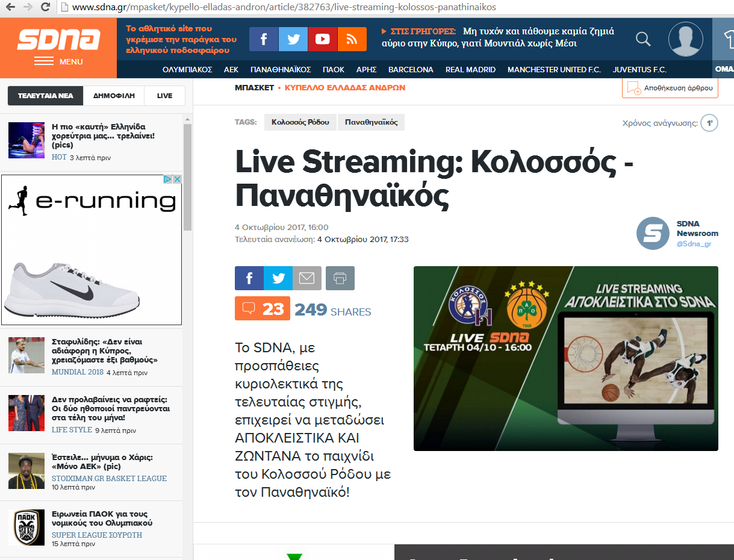Click the publish date 4 Οκτωβρίου 2017, 16:00
Screen dimensions: 734x560
click(x=282, y=227)
